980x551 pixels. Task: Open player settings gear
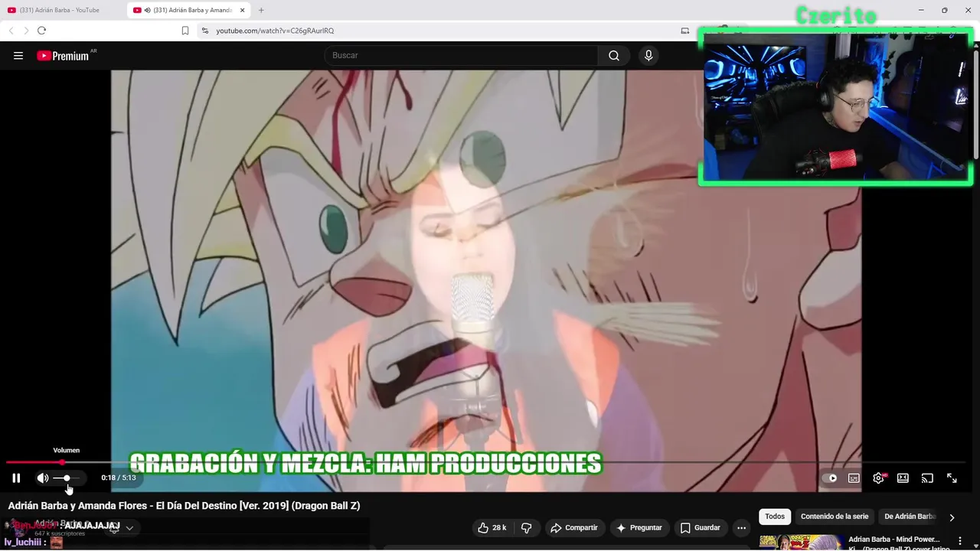[878, 478]
